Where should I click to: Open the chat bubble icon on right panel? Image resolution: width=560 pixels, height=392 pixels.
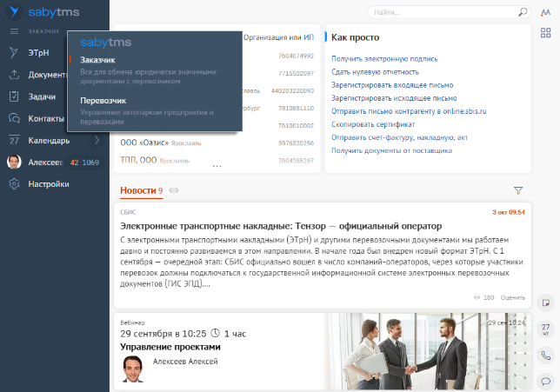coord(546,382)
